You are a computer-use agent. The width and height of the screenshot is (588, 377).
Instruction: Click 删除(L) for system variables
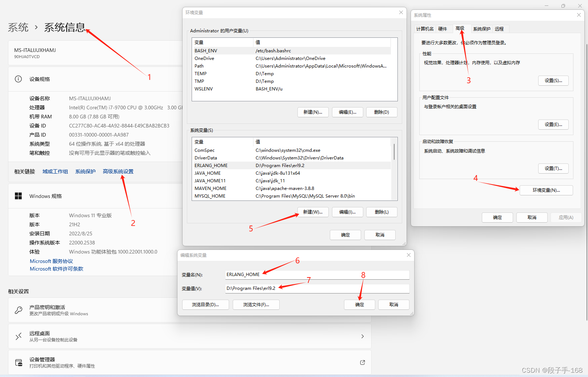click(x=381, y=212)
